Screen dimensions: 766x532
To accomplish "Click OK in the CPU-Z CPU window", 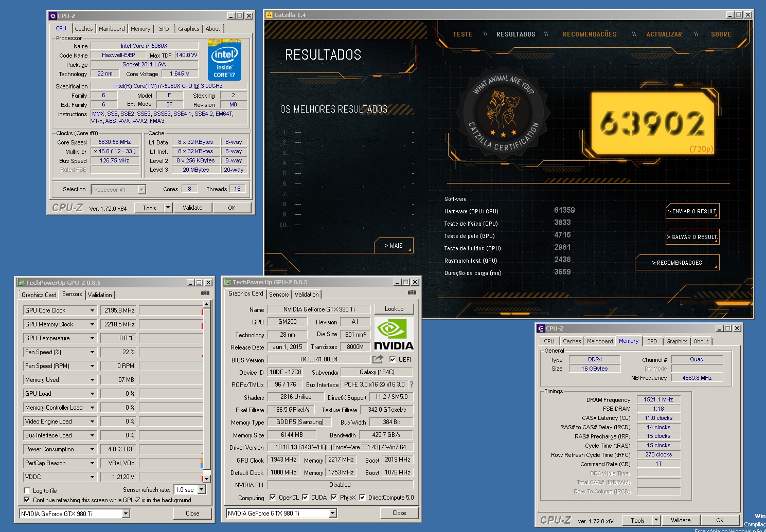I will [x=231, y=208].
